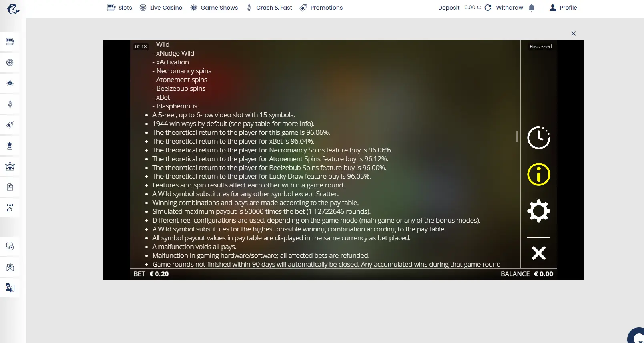Click the BALANCE € 0.00 display
The height and width of the screenshot is (343, 644).
pyautogui.click(x=527, y=274)
